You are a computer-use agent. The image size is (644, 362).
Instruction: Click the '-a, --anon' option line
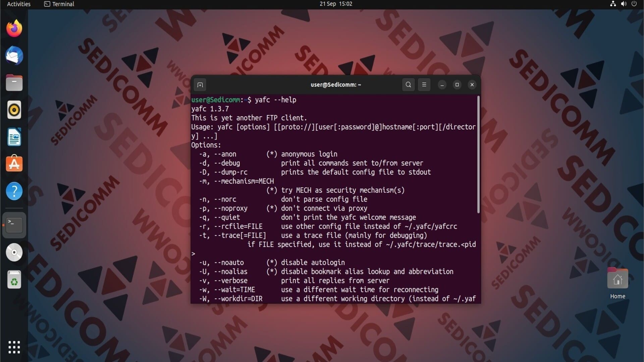268,154
